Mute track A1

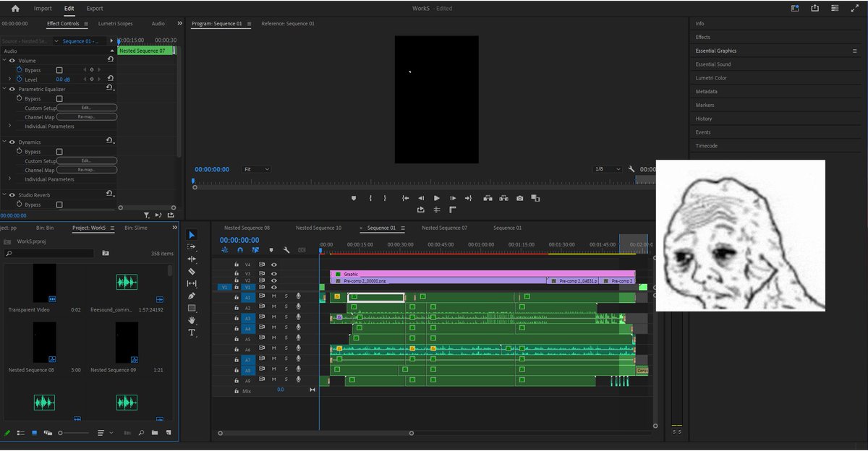pyautogui.click(x=273, y=297)
